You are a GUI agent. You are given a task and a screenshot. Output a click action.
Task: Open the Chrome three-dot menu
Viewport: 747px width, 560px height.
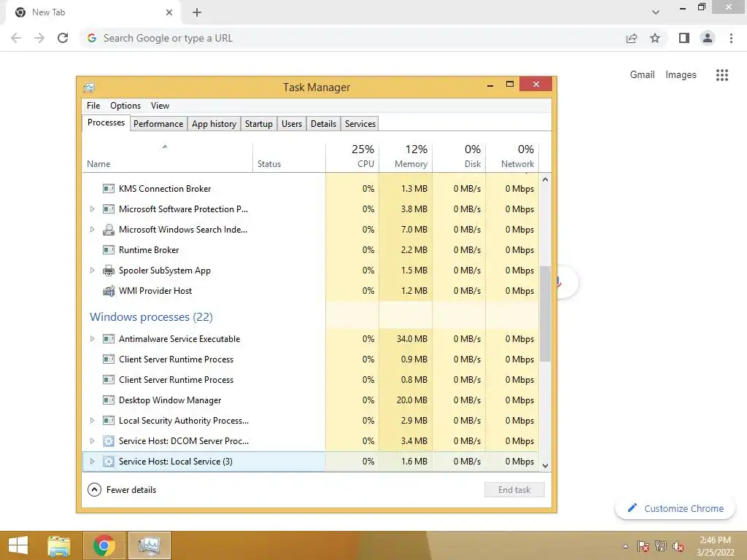(x=731, y=38)
